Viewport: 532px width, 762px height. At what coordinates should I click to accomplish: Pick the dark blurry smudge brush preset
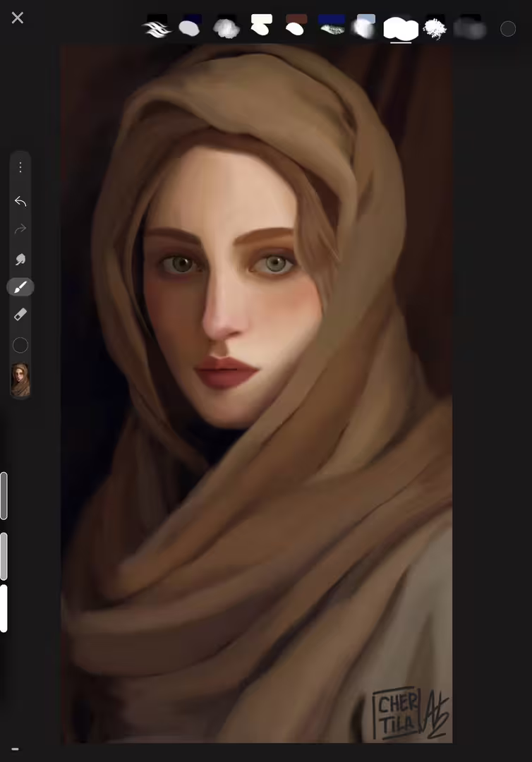point(470,28)
